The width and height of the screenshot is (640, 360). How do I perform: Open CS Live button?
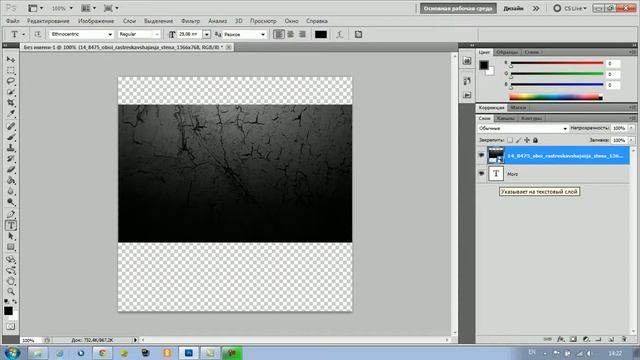[570, 8]
